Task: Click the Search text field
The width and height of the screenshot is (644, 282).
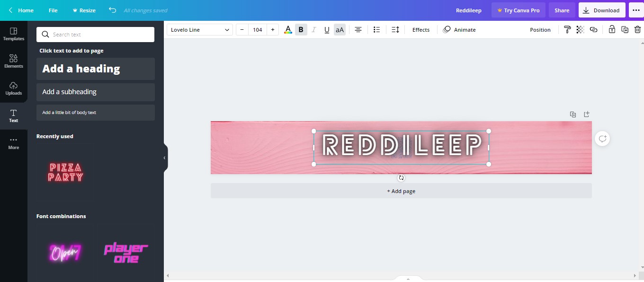Action: tap(95, 35)
